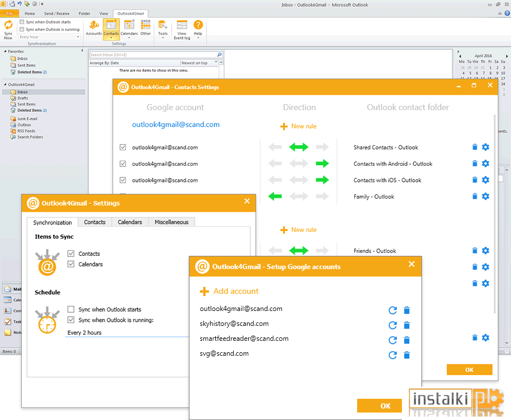Set two-way sync for Shared Contacts rule
Image resolution: width=511 pixels, height=420 pixels.
coord(299,147)
